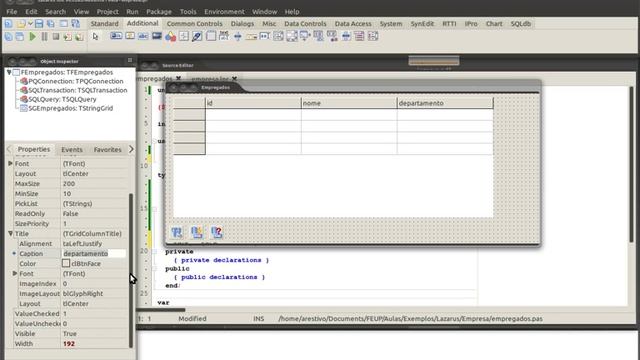
Task: Show earlier Object Inspector tabs with left arrow
Action: 9,149
